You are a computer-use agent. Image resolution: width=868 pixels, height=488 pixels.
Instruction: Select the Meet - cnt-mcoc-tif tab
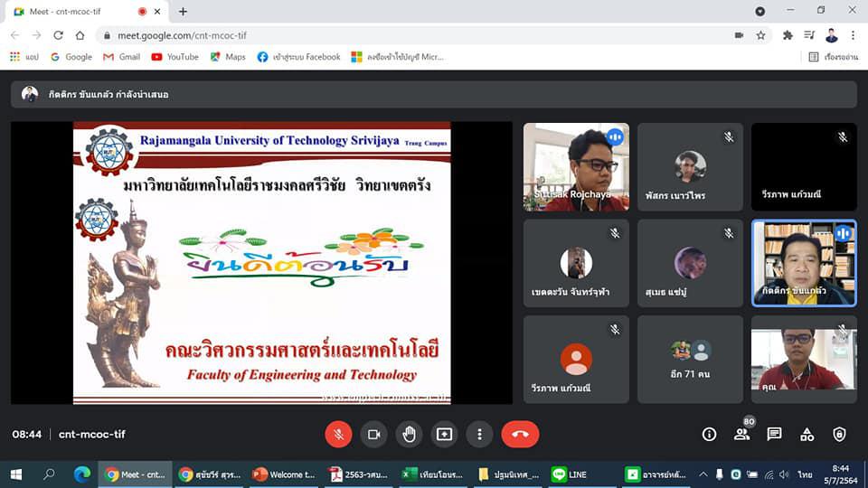88,11
